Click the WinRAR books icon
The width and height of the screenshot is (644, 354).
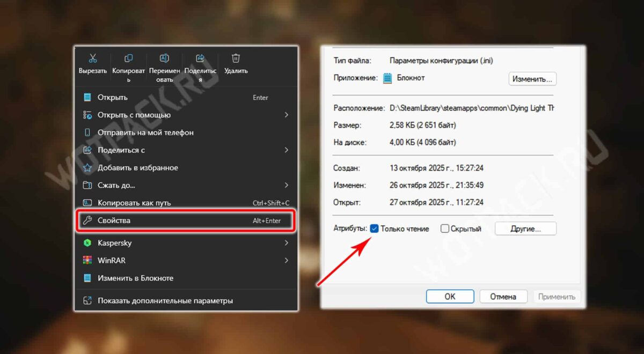point(87,261)
